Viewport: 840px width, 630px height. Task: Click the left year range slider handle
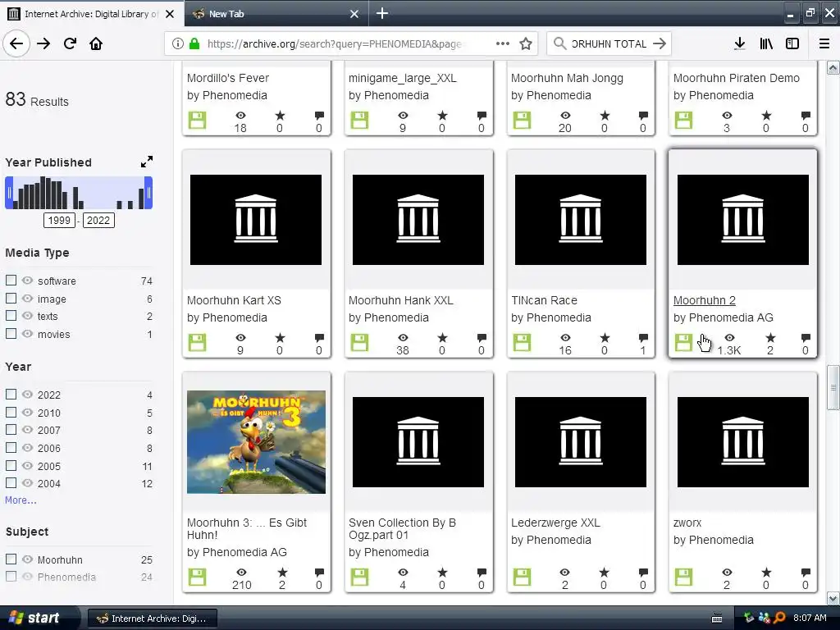tap(9, 192)
